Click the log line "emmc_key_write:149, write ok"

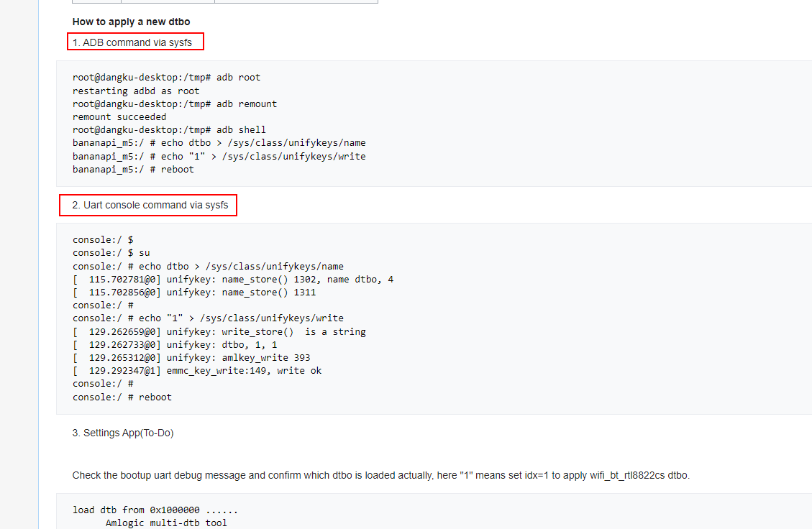[x=197, y=371]
